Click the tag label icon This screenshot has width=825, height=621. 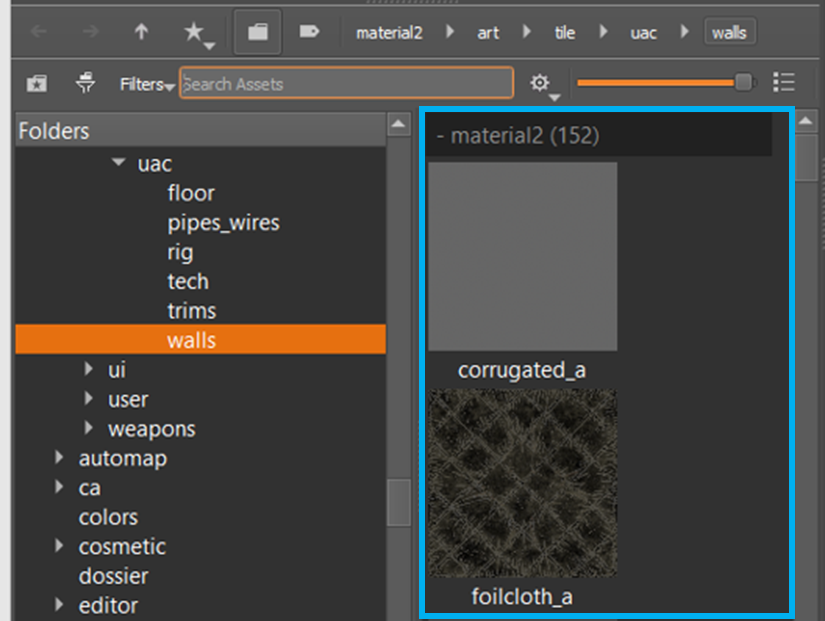[x=309, y=32]
